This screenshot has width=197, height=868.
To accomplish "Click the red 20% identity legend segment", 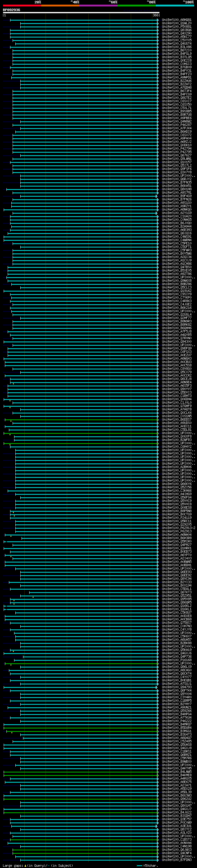I will point(22,6).
